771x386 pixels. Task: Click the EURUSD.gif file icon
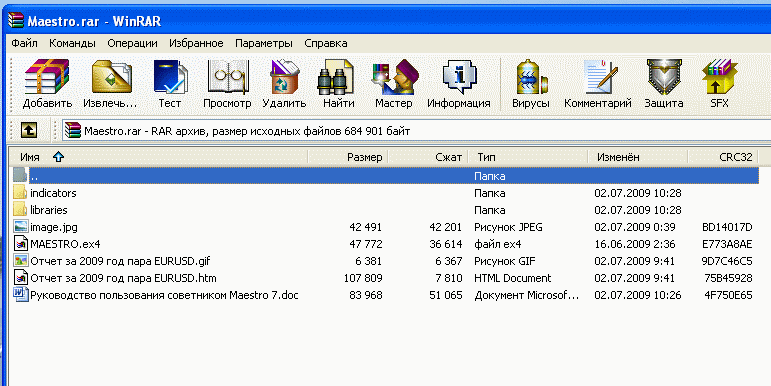(21, 261)
